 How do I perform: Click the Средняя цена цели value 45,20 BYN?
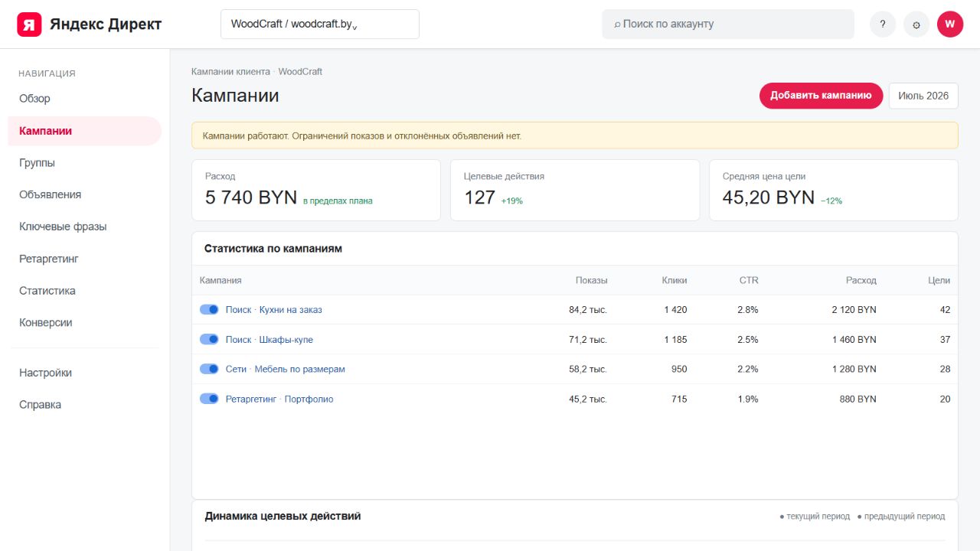click(x=769, y=197)
